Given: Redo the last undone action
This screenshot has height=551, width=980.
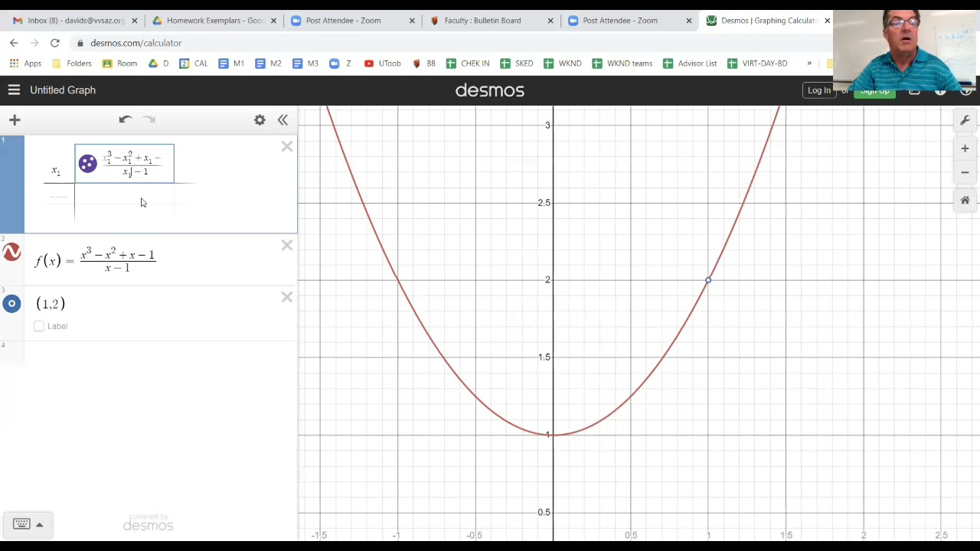Looking at the screenshot, I should pyautogui.click(x=149, y=119).
